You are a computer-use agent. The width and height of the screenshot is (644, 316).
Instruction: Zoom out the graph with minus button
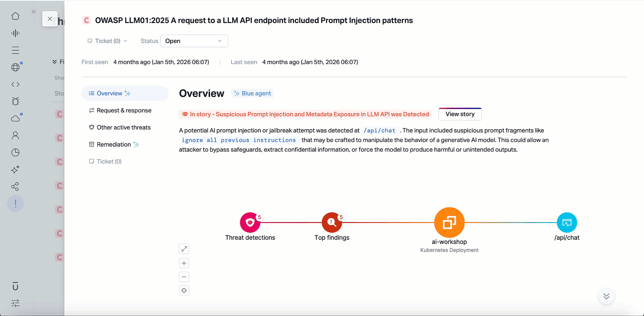184,277
